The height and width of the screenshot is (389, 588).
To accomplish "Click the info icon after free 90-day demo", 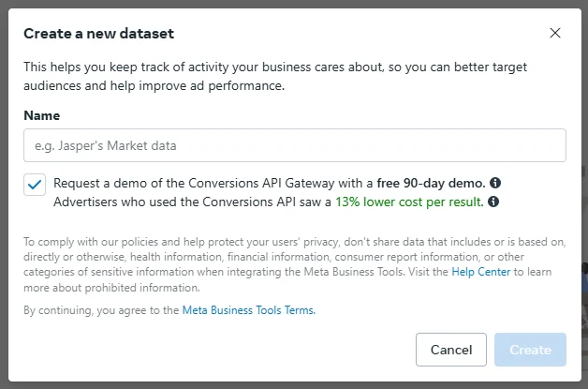I will [495, 183].
